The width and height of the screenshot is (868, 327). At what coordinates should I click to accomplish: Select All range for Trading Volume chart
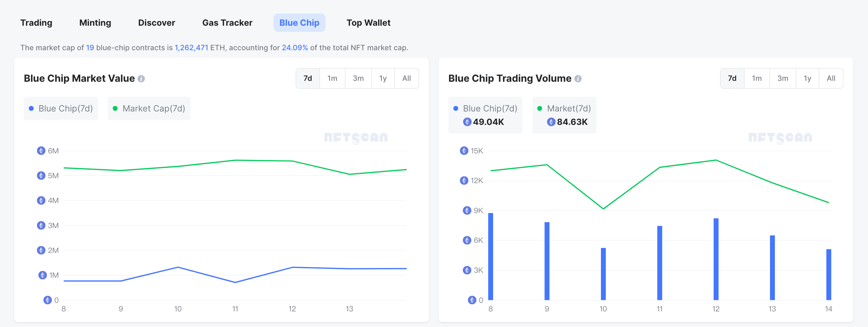coord(831,78)
